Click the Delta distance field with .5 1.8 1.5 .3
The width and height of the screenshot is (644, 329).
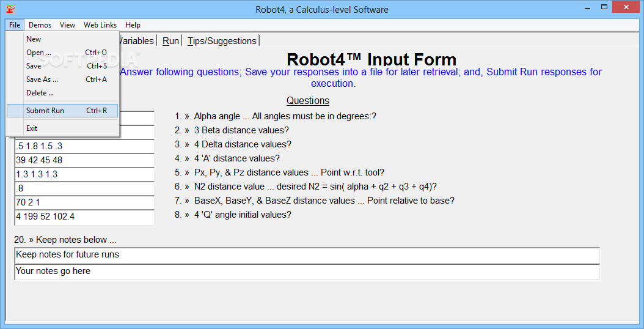pyautogui.click(x=84, y=146)
